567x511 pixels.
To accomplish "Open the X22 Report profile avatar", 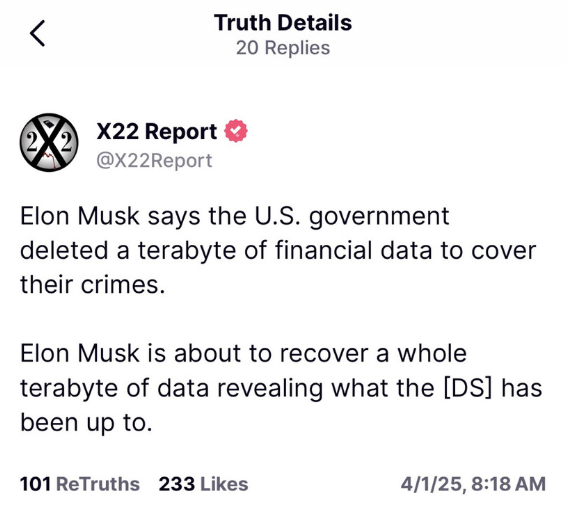I will [49, 142].
